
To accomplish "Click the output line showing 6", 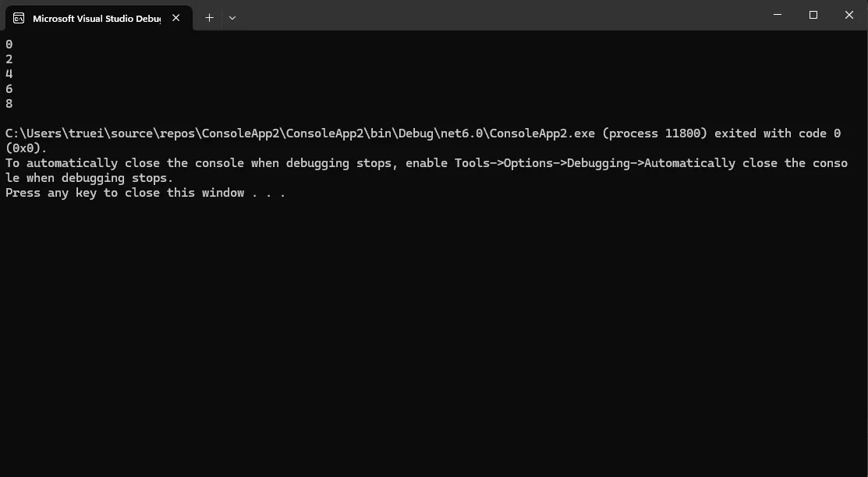I will 9,89.
